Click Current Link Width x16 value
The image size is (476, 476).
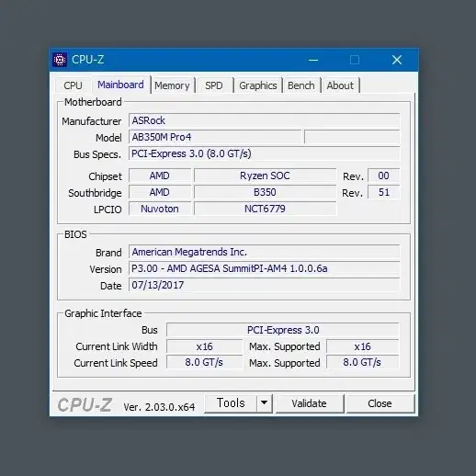tap(205, 346)
